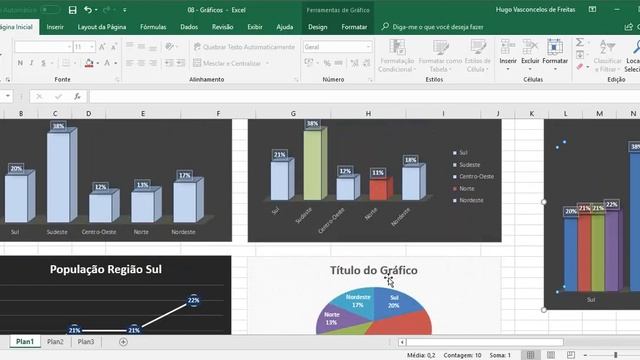Select the Plan1 sheet tab
The height and width of the screenshot is (360, 640).
(x=25, y=342)
